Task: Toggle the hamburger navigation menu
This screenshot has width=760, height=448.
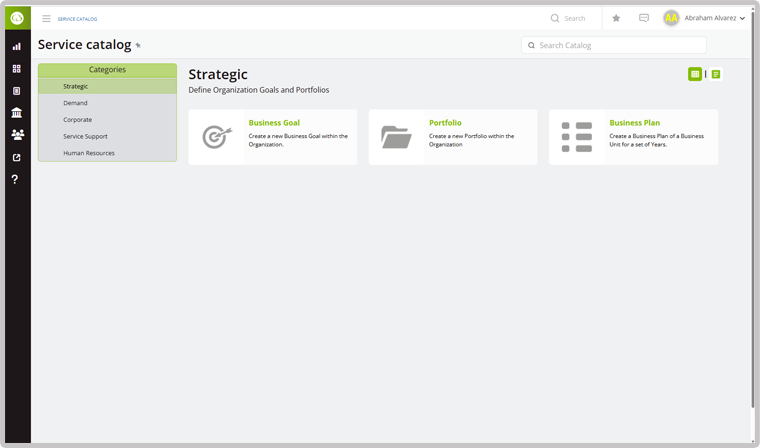Action: point(46,18)
